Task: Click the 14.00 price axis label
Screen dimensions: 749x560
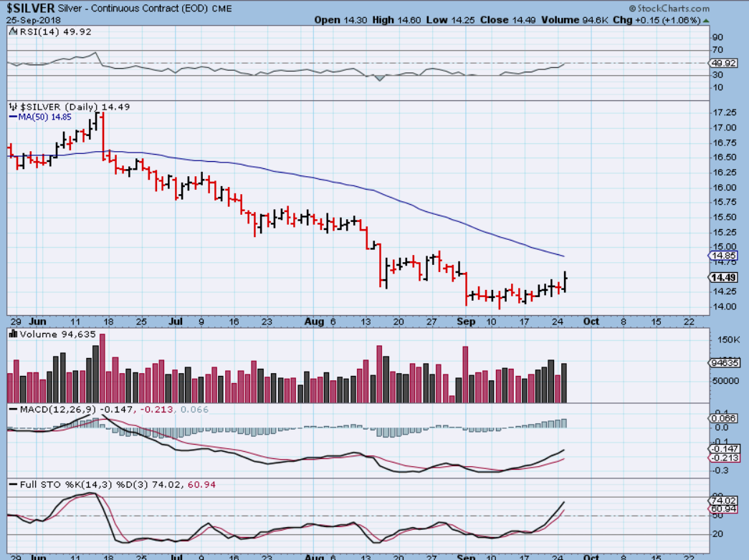Action: pyautogui.click(x=724, y=306)
